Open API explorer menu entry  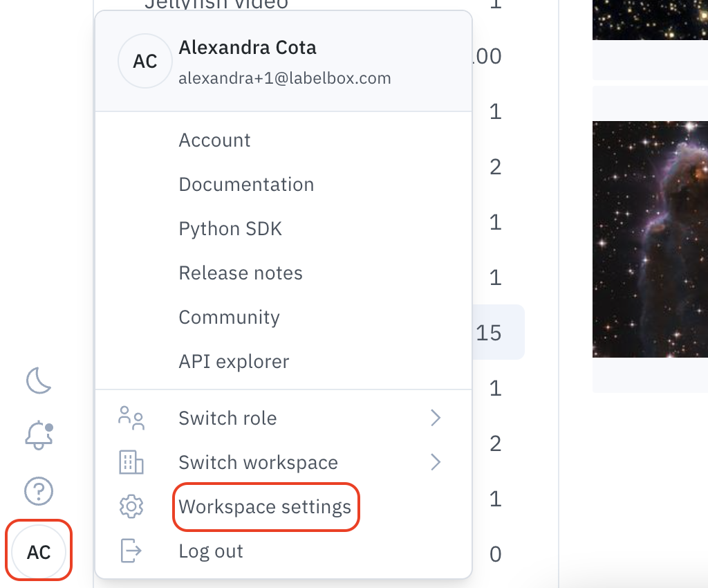(283, 361)
